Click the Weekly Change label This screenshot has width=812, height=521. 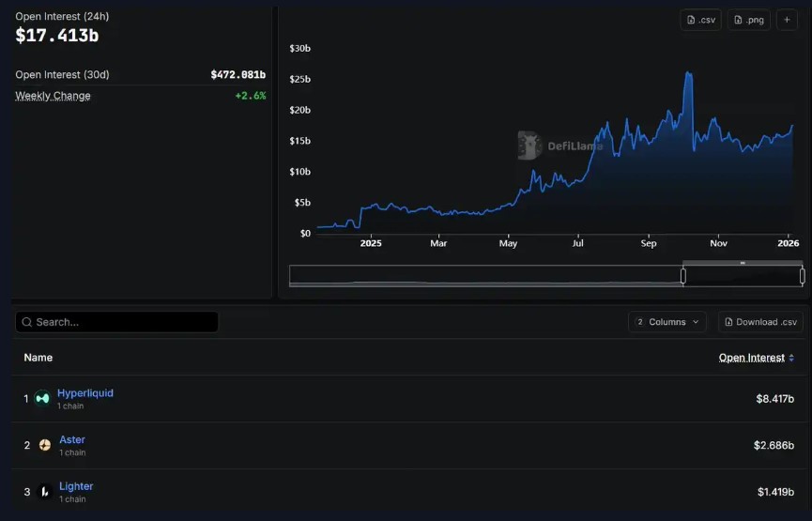point(53,96)
